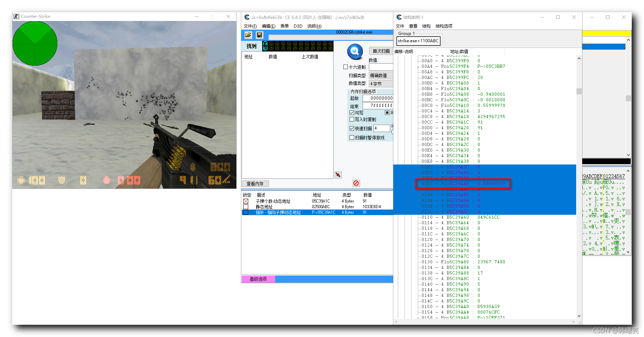Screen dimensions: 644x337
Task: Select structure row 00C8 with 4294967295
Action: pos(463,117)
